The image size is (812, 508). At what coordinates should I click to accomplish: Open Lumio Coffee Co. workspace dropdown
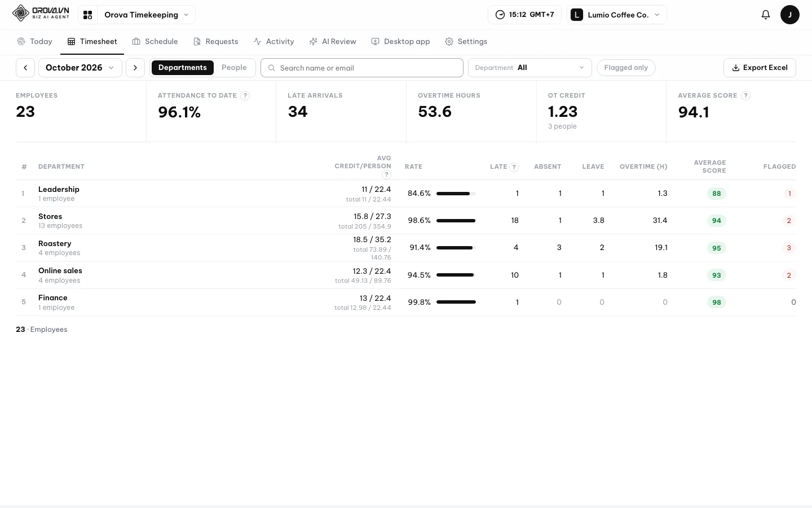616,15
